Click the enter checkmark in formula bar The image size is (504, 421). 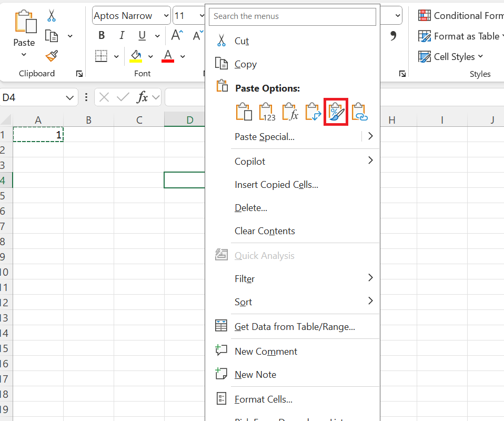(123, 97)
